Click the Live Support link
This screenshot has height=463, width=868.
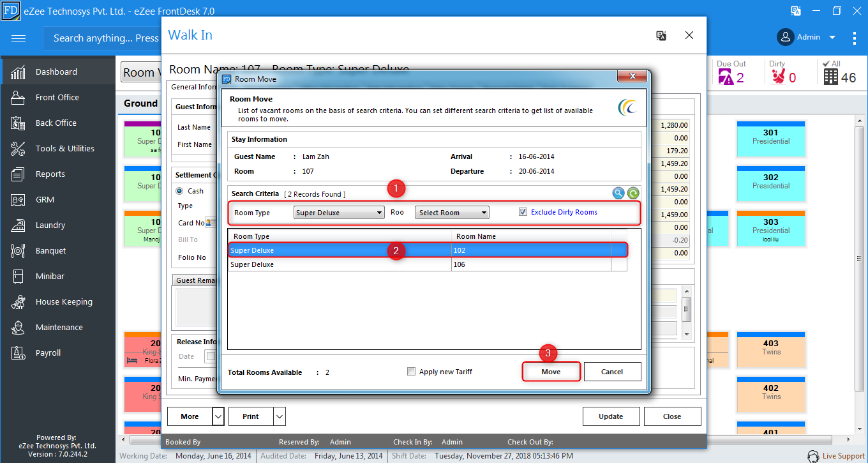point(844,456)
